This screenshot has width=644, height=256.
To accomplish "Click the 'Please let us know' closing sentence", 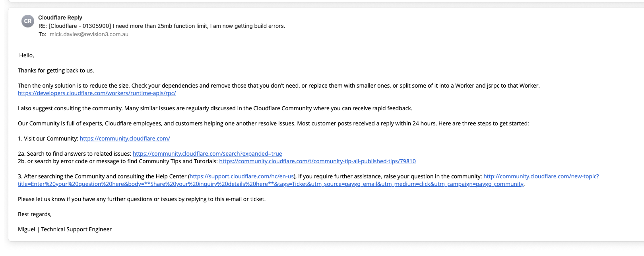I will pos(142,199).
